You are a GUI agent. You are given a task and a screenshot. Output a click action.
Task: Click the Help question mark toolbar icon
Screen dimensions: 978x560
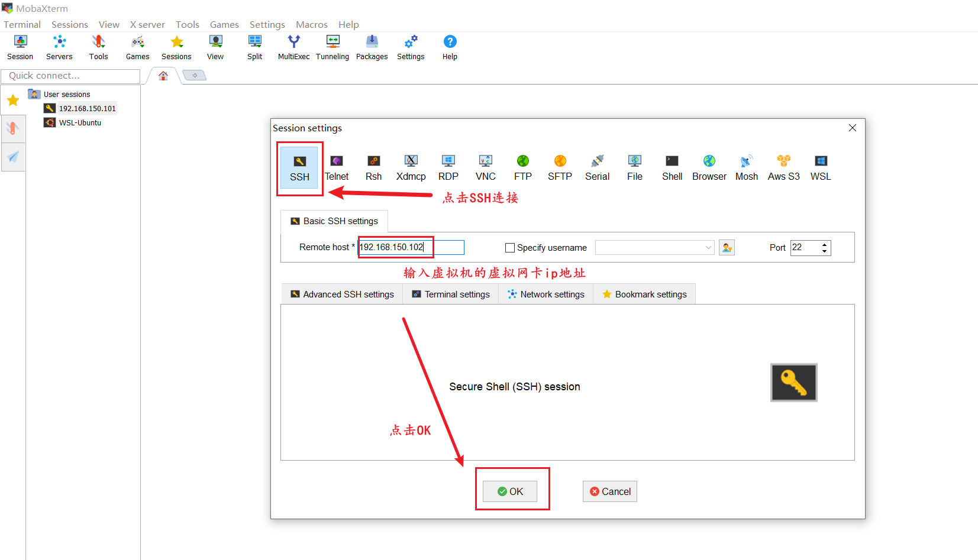(450, 47)
